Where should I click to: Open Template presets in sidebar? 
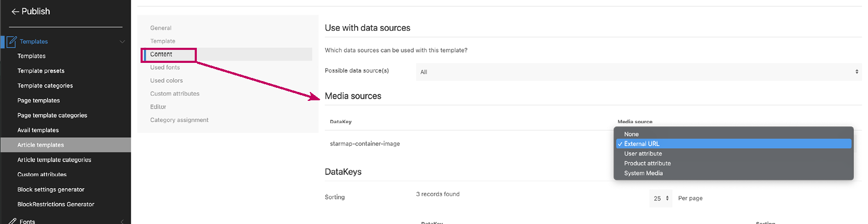(x=41, y=71)
